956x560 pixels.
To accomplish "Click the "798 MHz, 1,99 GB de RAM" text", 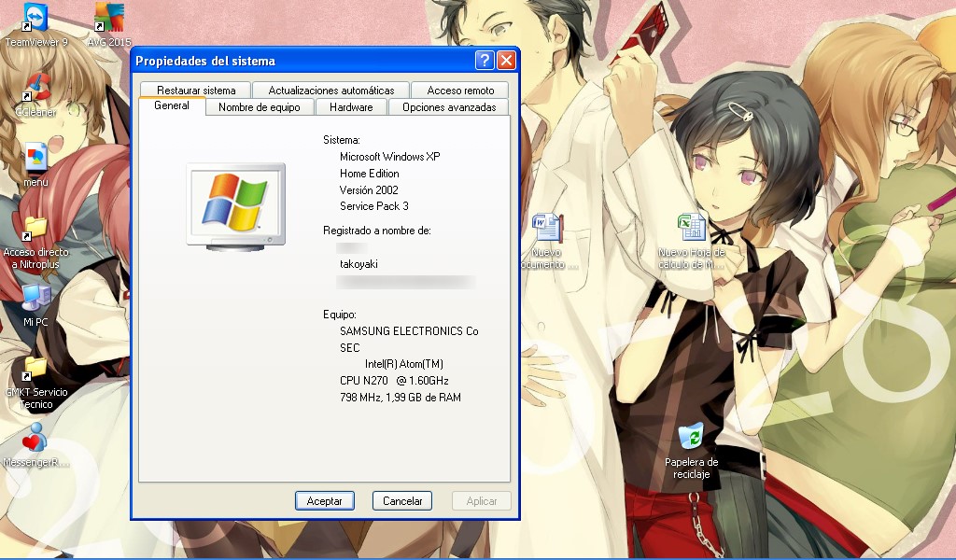I will pos(401,398).
